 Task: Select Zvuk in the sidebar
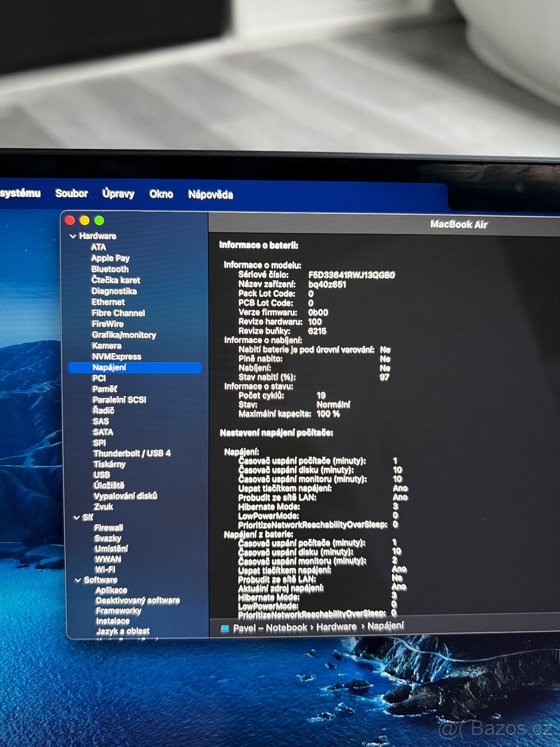103,507
